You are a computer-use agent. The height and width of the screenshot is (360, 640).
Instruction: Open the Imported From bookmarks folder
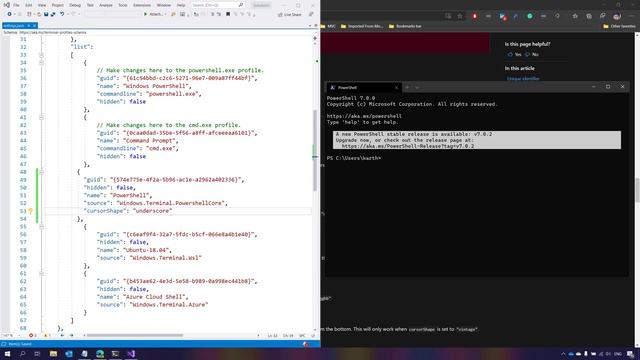(x=362, y=26)
